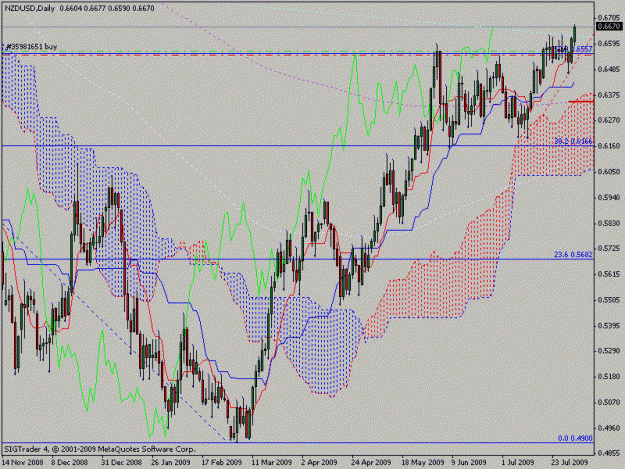This screenshot has width=625, height=469.
Task: Click the NZDUSD,Daily chart title
Action: click(x=30, y=8)
